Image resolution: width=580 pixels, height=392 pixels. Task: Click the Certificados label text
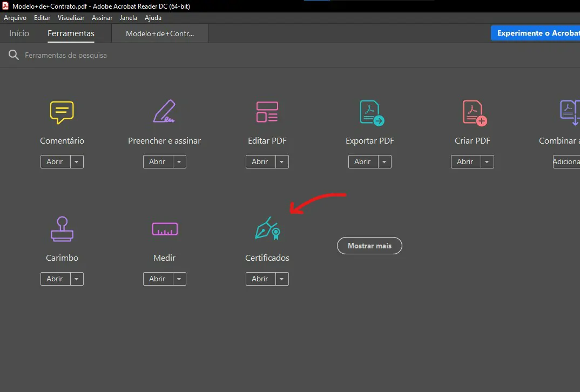click(267, 258)
